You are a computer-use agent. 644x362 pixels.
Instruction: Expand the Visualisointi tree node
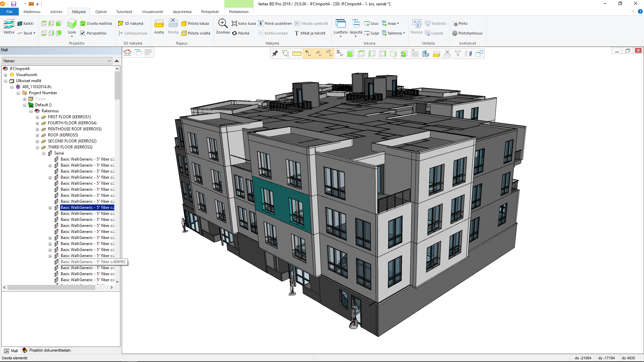point(6,75)
